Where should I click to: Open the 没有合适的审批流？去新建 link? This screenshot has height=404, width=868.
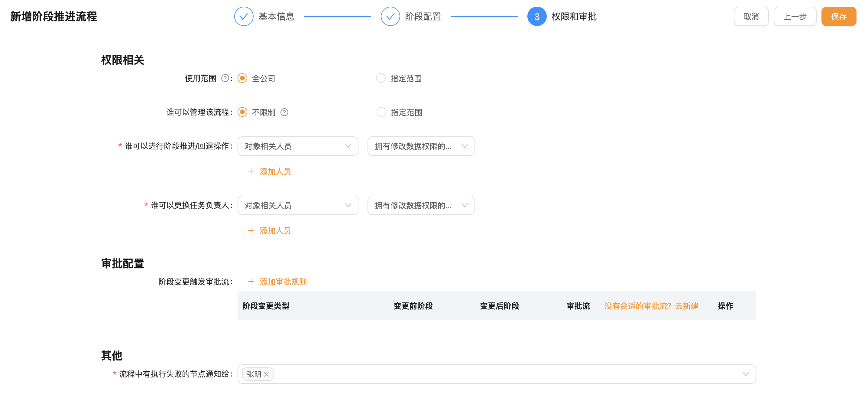pyautogui.click(x=651, y=306)
